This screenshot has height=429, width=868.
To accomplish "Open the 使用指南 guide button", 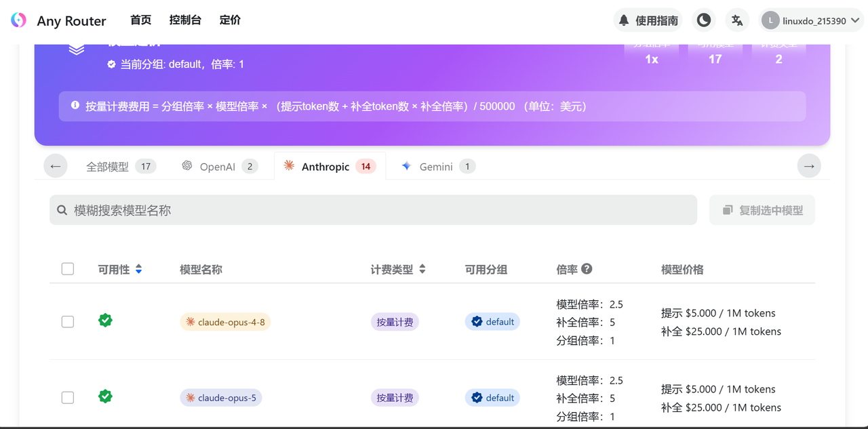I will click(648, 20).
